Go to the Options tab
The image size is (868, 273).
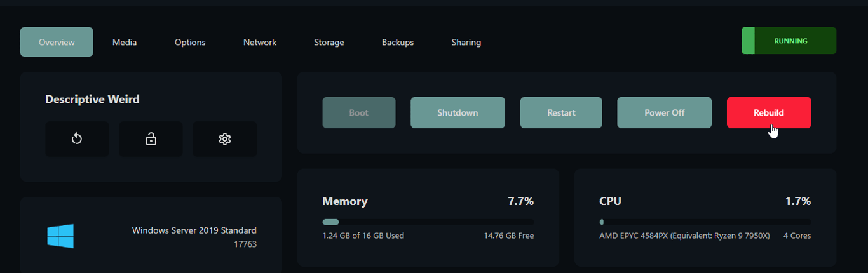(190, 42)
